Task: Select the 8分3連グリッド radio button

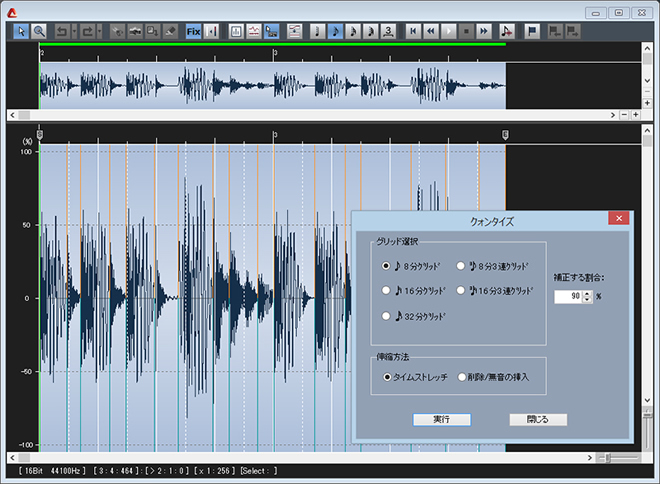Action: [x=460, y=266]
